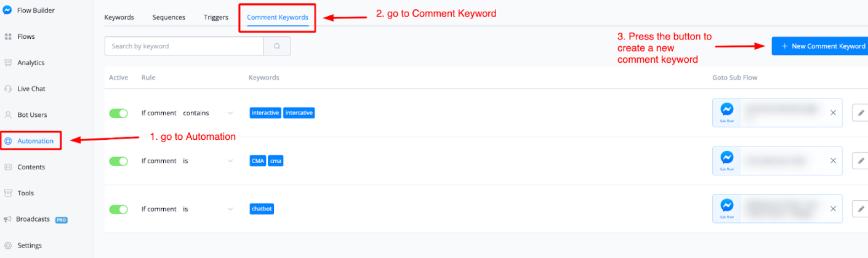Focus the Search by keyword field
The height and width of the screenshot is (258, 868).
[x=184, y=46]
